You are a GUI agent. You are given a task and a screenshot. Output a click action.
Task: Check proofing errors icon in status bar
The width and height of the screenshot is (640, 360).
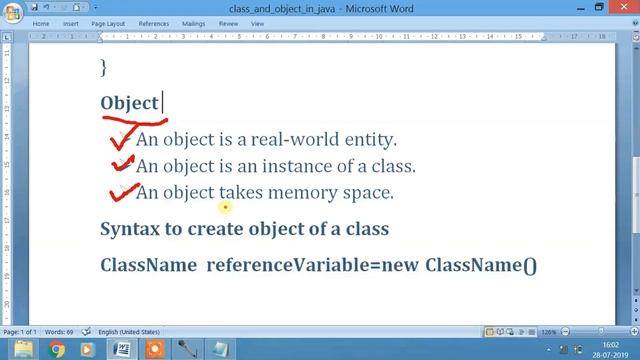[86, 332]
